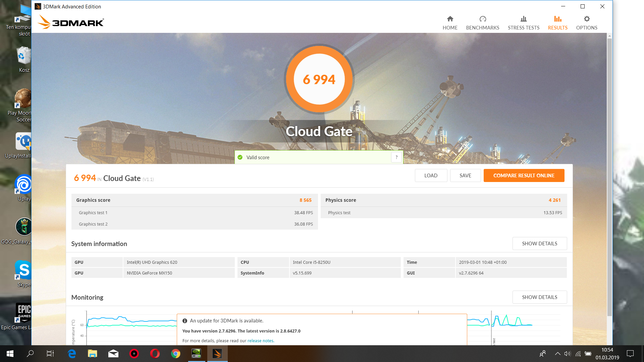644x362 pixels.
Task: Open the red circle app on the taskbar
Action: (x=134, y=354)
